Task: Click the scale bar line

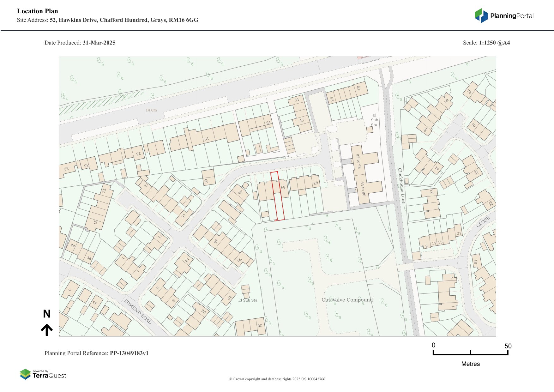Action: point(470,354)
